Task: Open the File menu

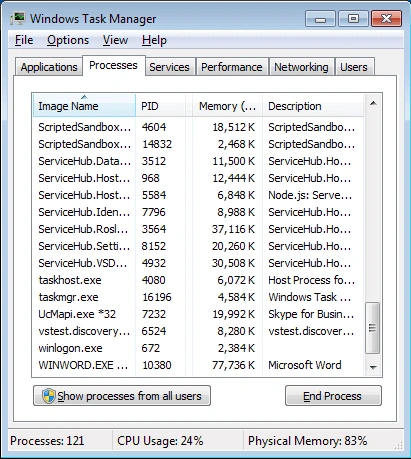Action: (24, 40)
